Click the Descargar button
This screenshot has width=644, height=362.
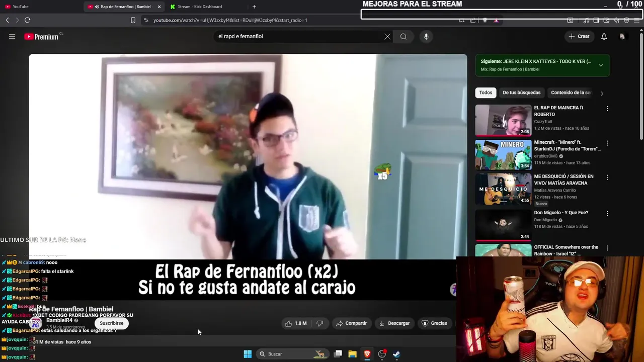pyautogui.click(x=394, y=323)
